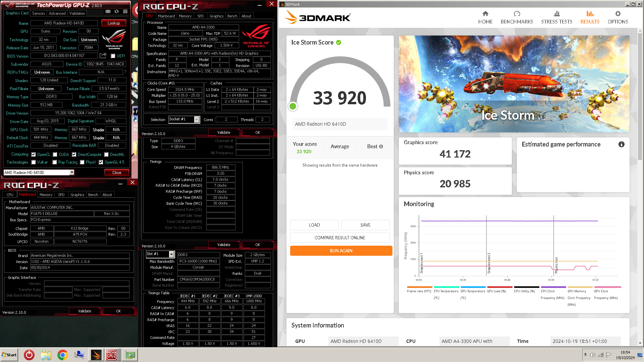Image resolution: width=644 pixels, height=362 pixels.
Task: Open 3DMark Benchmarks section
Action: point(517,17)
